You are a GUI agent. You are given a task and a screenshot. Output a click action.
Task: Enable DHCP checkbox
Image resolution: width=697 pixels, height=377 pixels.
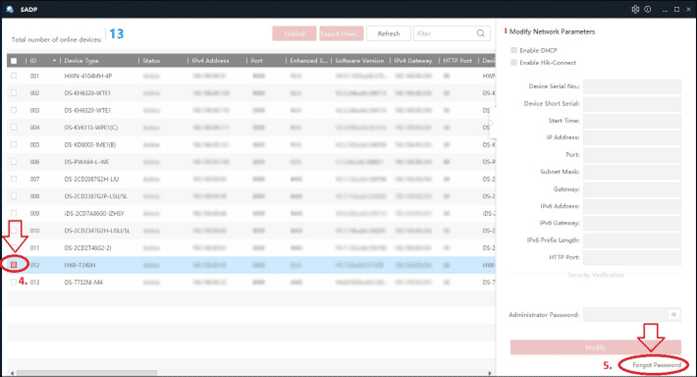pos(514,50)
